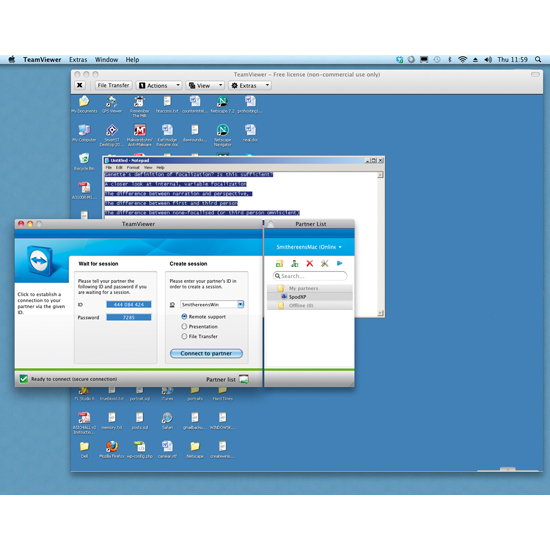Image resolution: width=550 pixels, height=550 pixels.
Task: Open the Netscape folder on remote desktop
Action: point(195,450)
